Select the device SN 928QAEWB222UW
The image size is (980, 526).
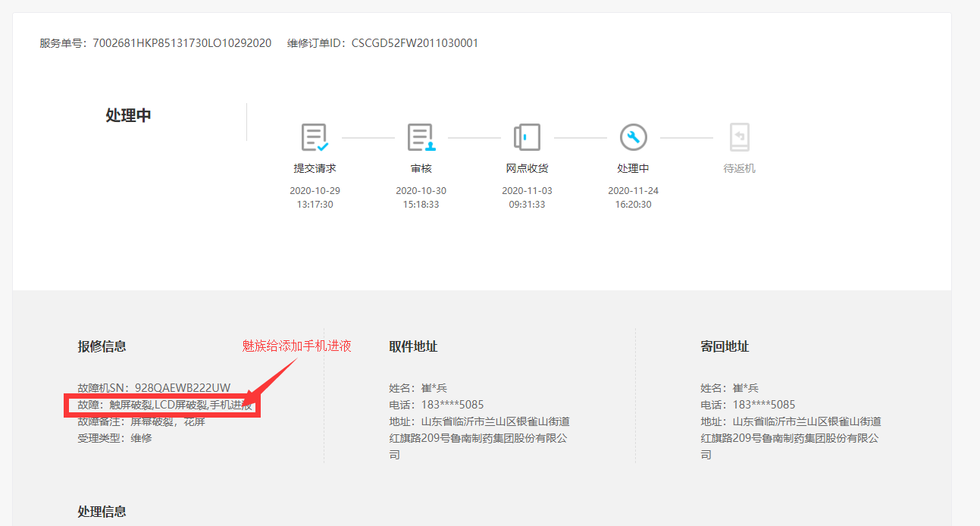click(x=183, y=387)
